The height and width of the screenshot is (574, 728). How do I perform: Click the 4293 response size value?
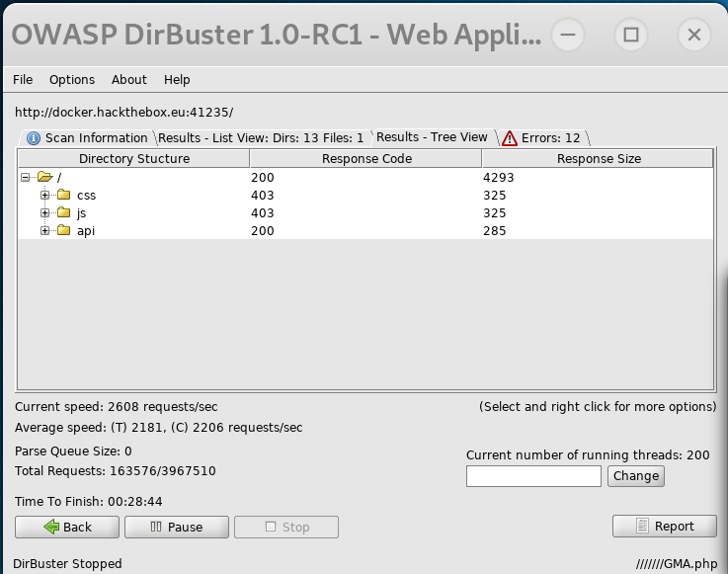coord(498,178)
